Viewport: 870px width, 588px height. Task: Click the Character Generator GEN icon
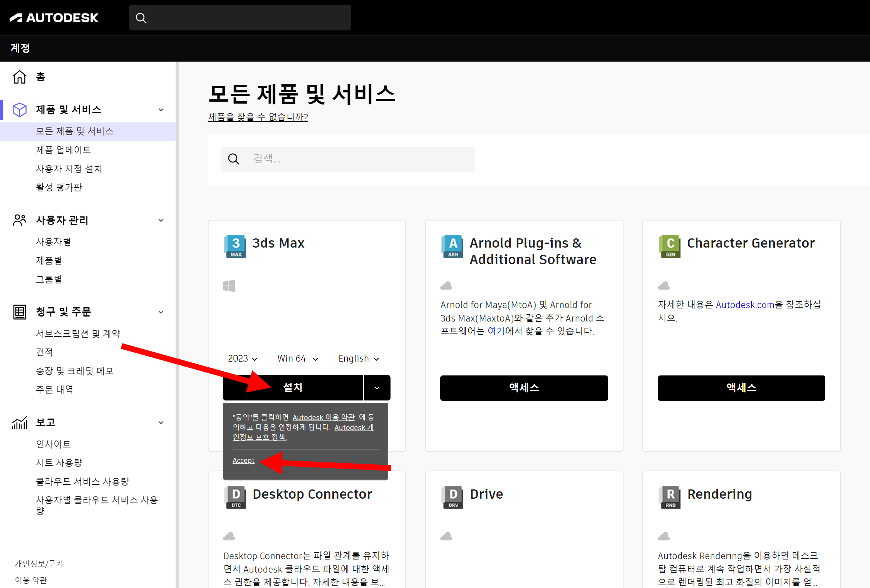(x=670, y=246)
